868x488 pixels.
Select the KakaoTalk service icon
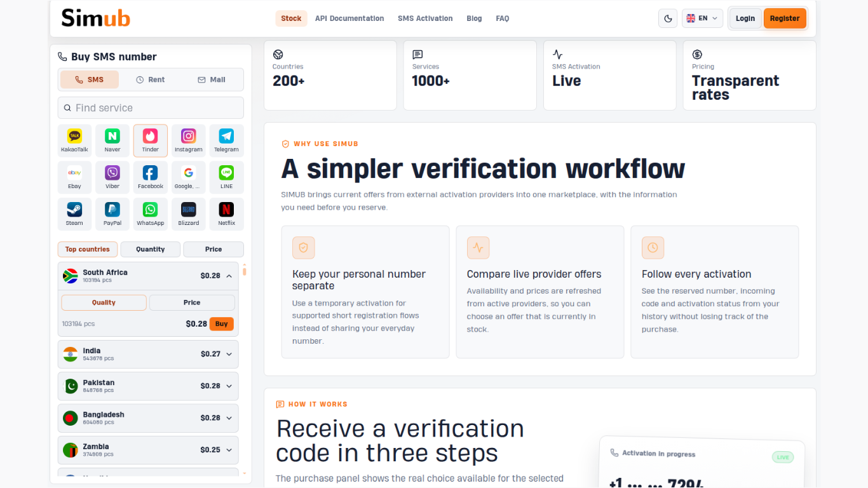[74, 140]
